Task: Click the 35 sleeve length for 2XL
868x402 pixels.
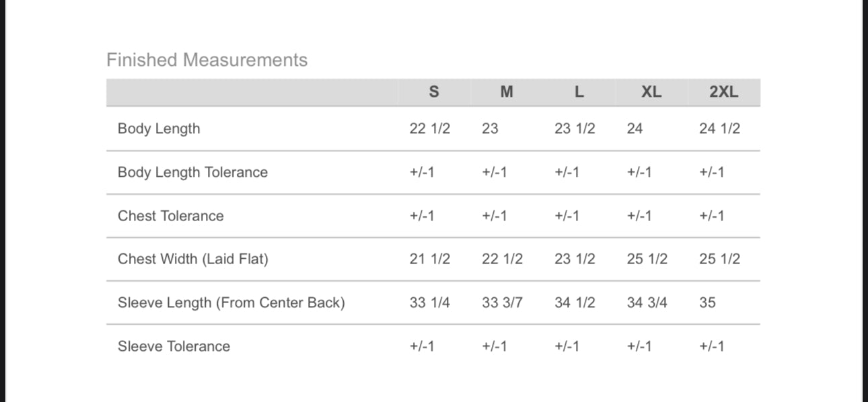Action: [x=707, y=303]
